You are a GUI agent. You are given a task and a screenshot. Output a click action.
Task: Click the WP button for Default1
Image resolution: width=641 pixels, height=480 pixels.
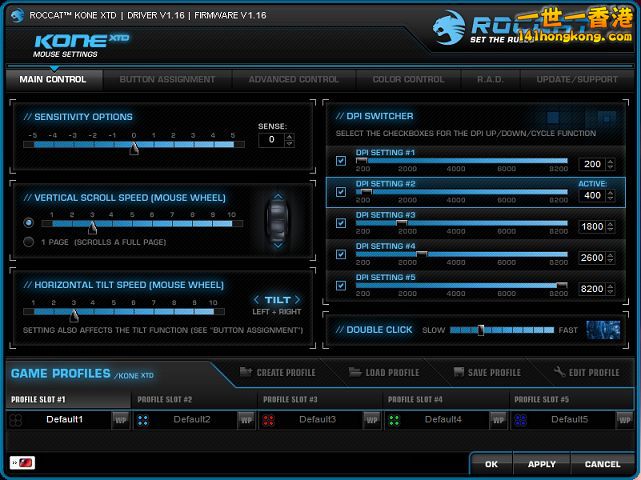(x=121, y=420)
